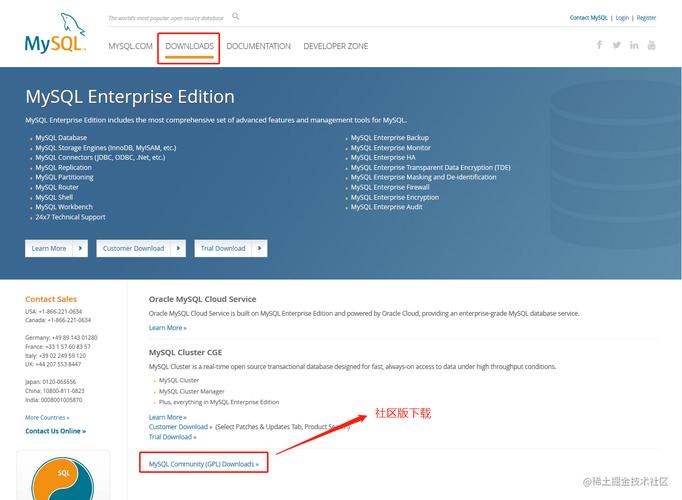The image size is (682, 500).
Task: Click the 24x7 Technical Support list item
Action: (70, 217)
